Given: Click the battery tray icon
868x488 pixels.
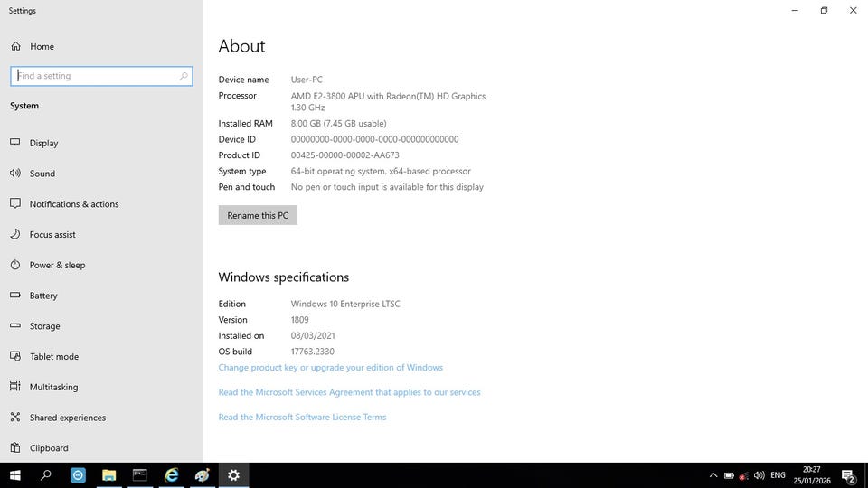Looking at the screenshot, I should click(x=729, y=475).
